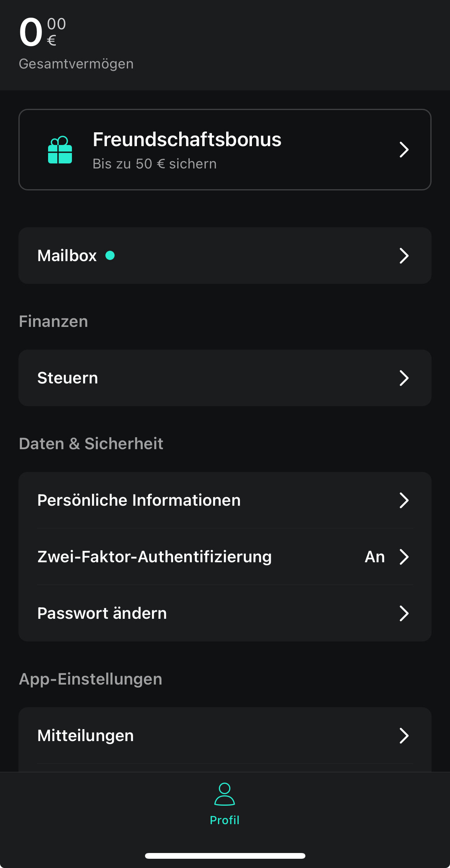Tap the chevron on the Freundschaftsbonus card
This screenshot has height=868, width=450.
(x=403, y=150)
